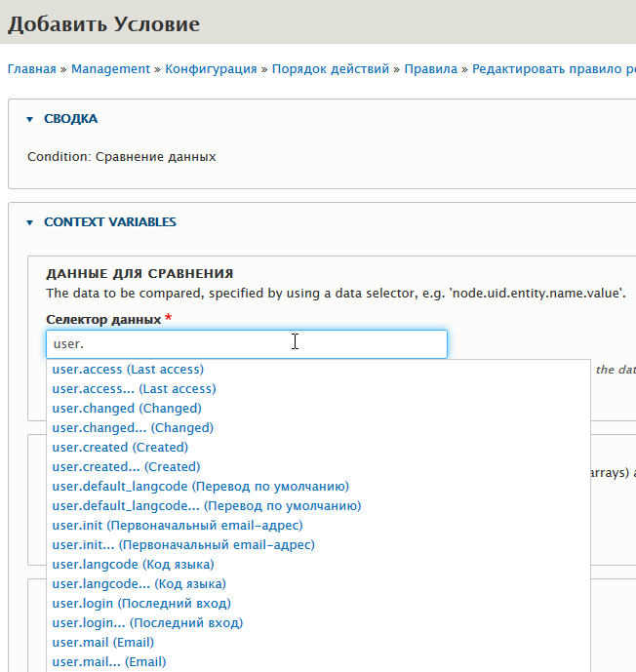Choose user.created... (Created) nested suggestion
Viewport: 636px width, 672px height.
(125, 467)
